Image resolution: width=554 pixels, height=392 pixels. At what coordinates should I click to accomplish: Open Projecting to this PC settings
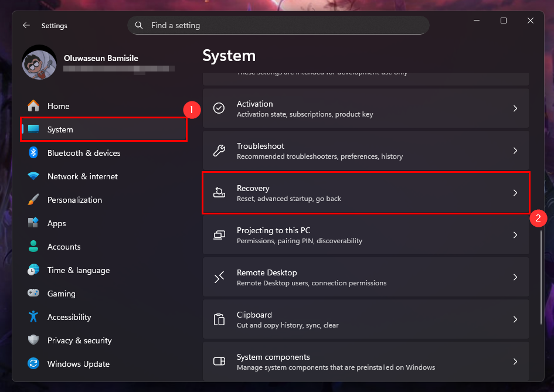[x=273, y=235]
